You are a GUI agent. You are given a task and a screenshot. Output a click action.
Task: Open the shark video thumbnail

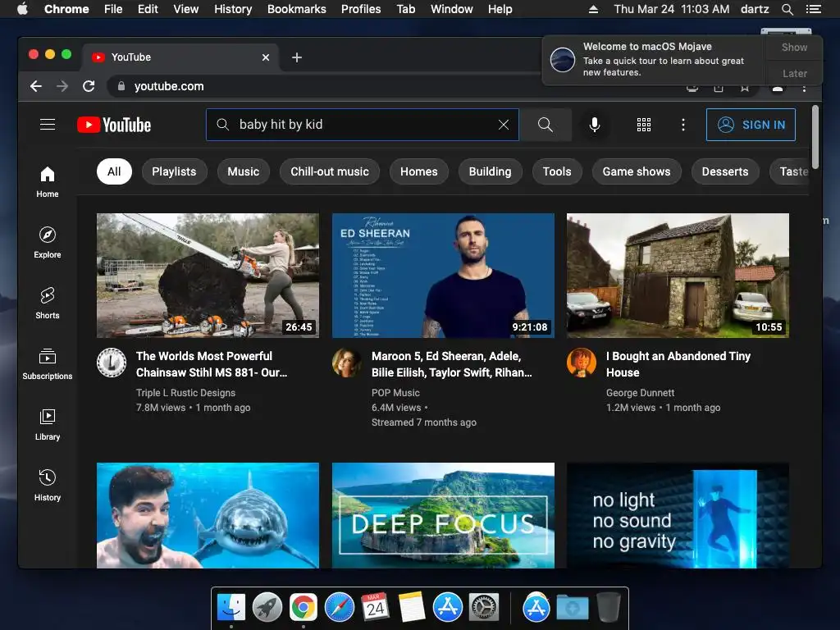coord(208,515)
